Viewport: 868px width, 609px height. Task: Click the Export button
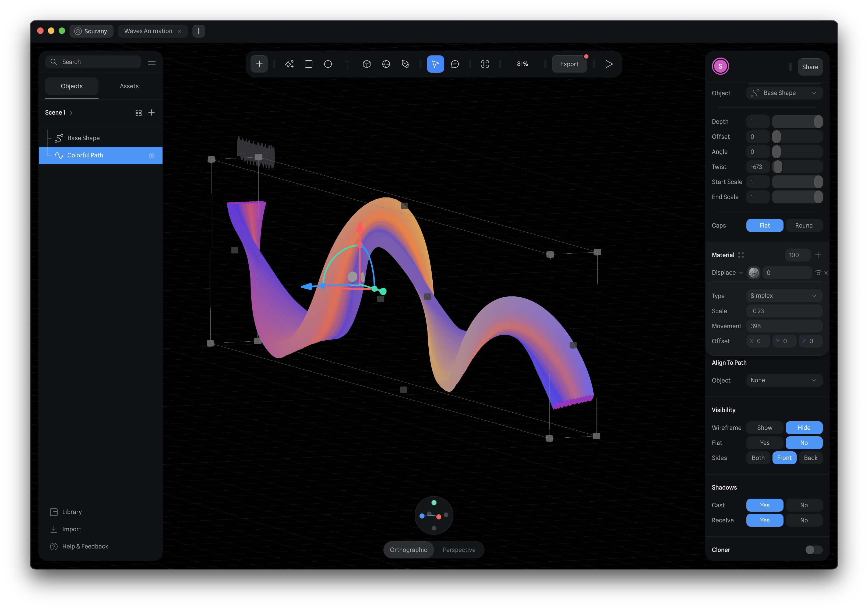[x=569, y=64]
